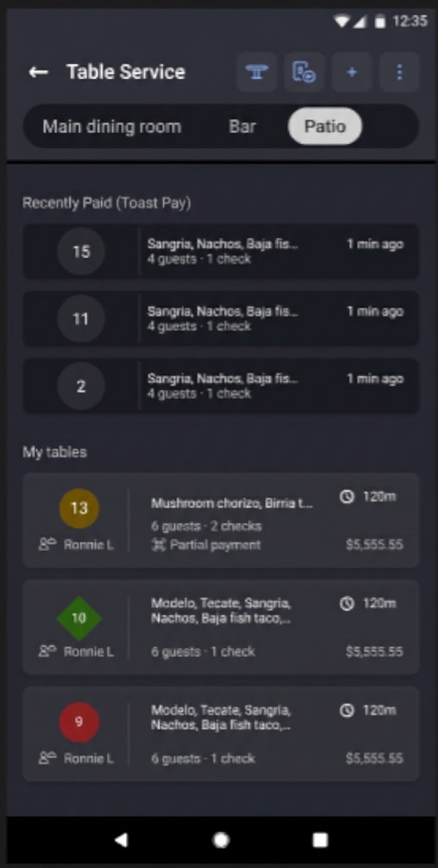Tap the Android back navigation triangle

121,840
